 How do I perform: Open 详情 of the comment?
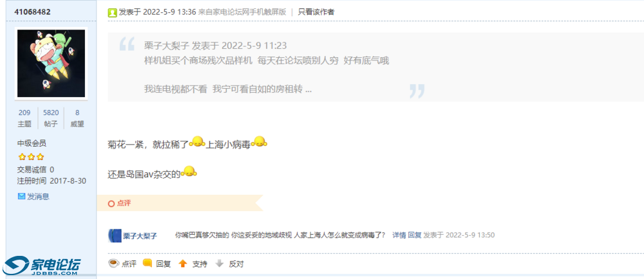click(x=399, y=235)
